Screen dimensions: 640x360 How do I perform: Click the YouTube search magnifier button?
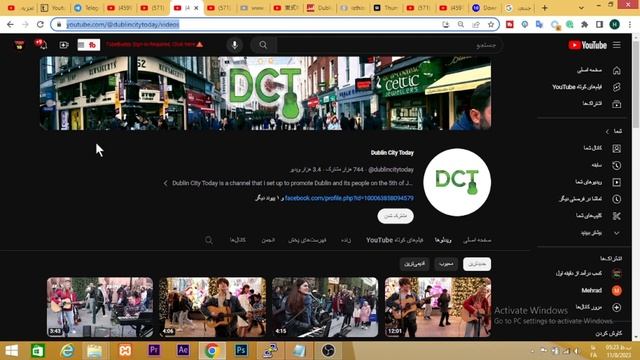(263, 45)
